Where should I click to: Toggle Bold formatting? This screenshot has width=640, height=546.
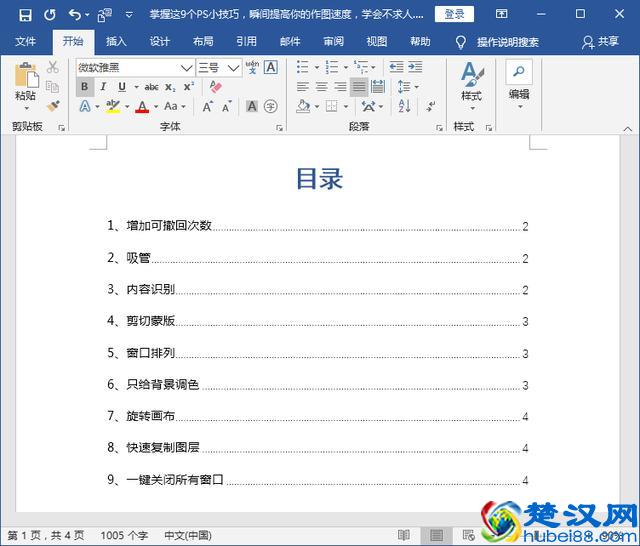[x=84, y=87]
